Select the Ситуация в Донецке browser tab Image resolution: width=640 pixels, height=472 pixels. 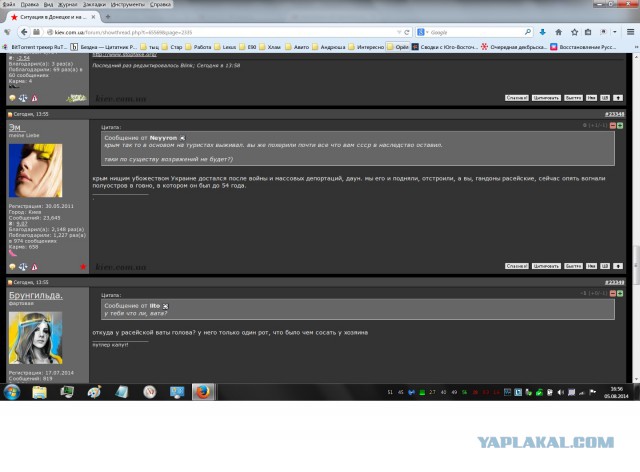pos(53,17)
